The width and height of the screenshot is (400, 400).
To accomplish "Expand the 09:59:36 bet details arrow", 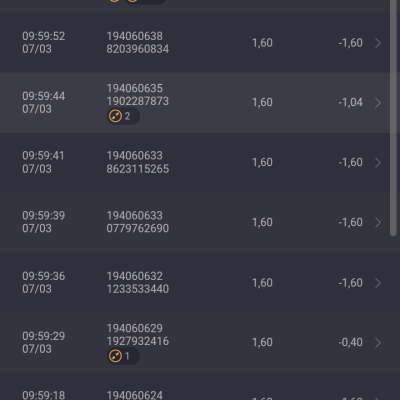I will [x=378, y=283].
